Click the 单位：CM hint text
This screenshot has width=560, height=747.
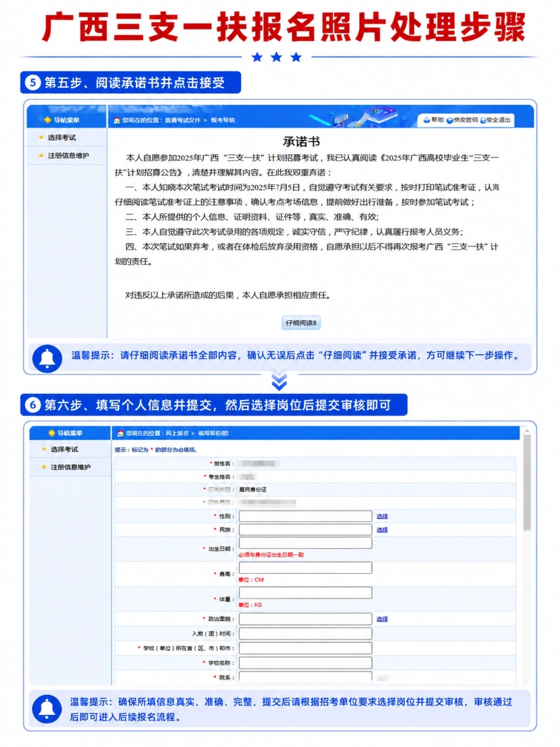(251, 580)
